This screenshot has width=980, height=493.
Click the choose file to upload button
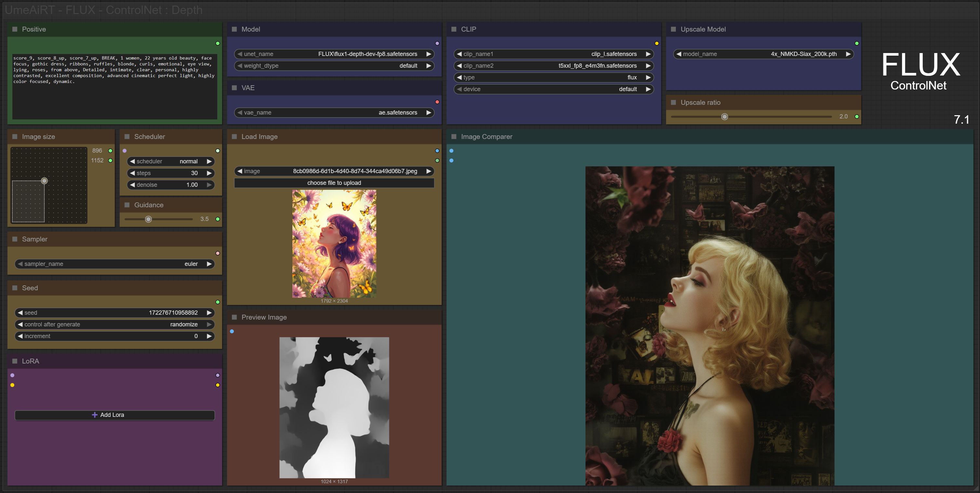334,183
